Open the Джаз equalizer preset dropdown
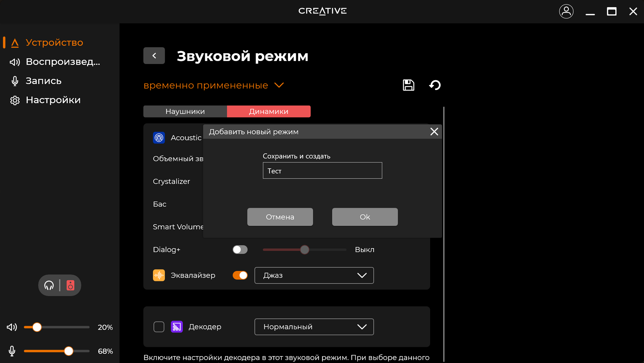 click(314, 275)
